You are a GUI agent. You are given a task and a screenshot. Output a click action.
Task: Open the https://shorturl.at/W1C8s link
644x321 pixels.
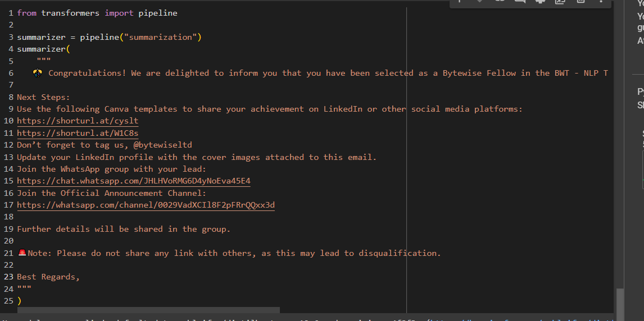pos(78,133)
